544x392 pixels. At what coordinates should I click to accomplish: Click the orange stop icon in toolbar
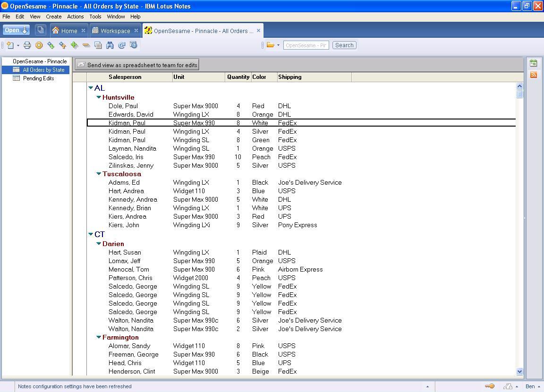(39, 45)
